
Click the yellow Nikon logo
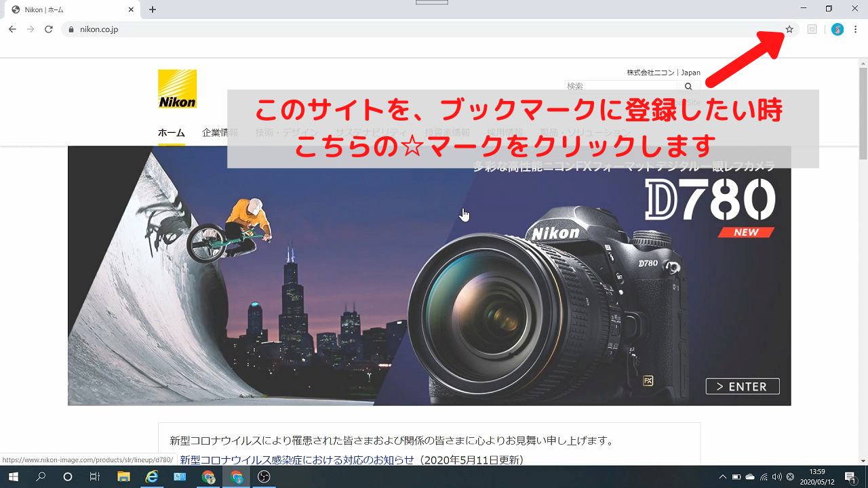coord(178,89)
